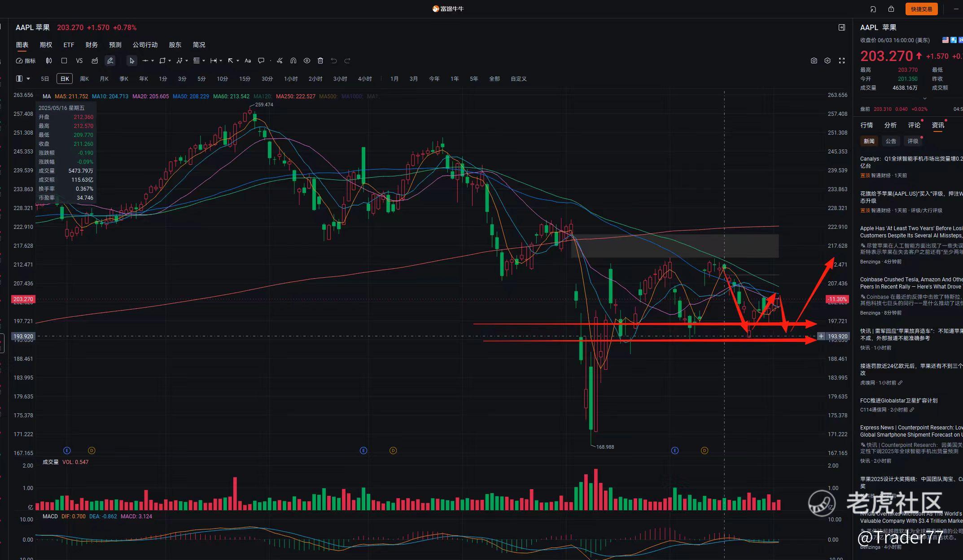Open the 财务 financials tab
963x560 pixels.
point(92,44)
